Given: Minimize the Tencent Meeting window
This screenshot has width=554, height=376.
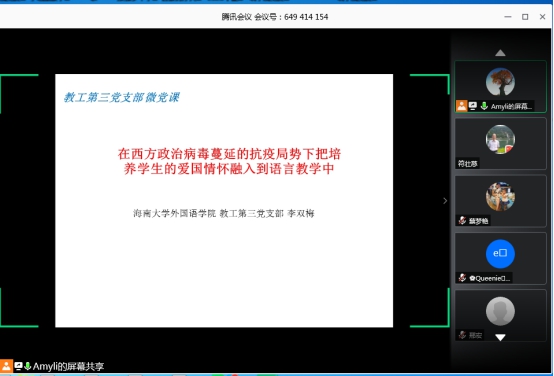Looking at the screenshot, I should coord(508,17).
